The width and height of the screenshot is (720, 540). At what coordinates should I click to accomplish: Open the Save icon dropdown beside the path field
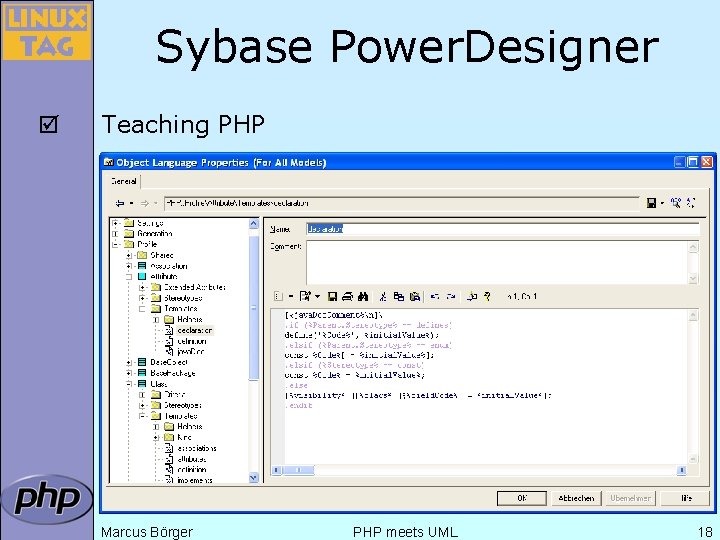click(x=662, y=203)
